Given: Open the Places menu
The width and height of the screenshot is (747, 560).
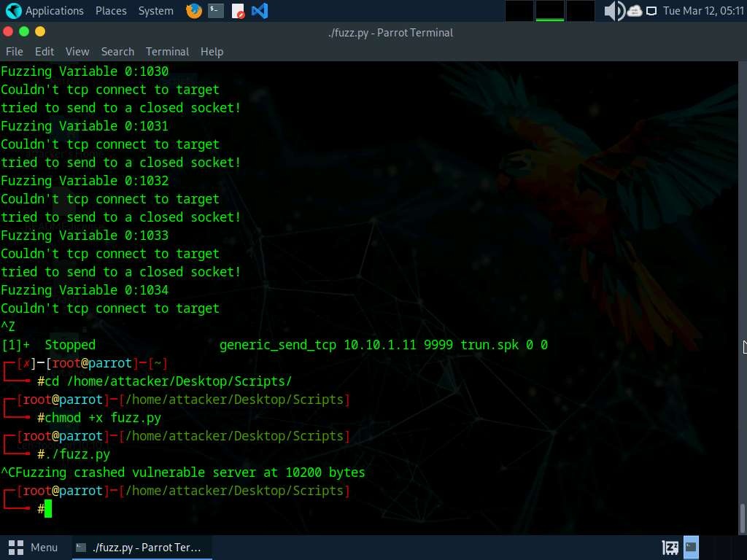Looking at the screenshot, I should [x=111, y=11].
